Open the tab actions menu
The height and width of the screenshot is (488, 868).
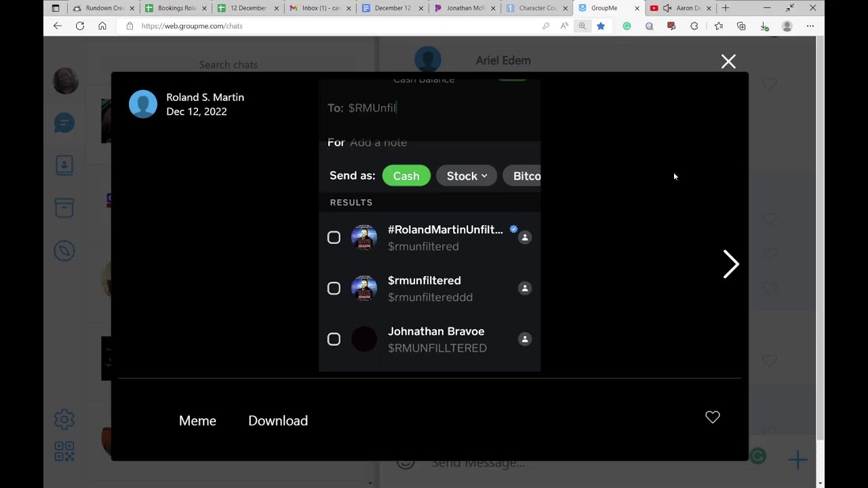click(56, 8)
